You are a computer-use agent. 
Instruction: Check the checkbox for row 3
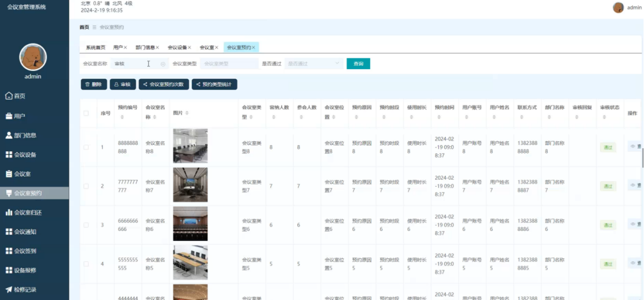86,225
